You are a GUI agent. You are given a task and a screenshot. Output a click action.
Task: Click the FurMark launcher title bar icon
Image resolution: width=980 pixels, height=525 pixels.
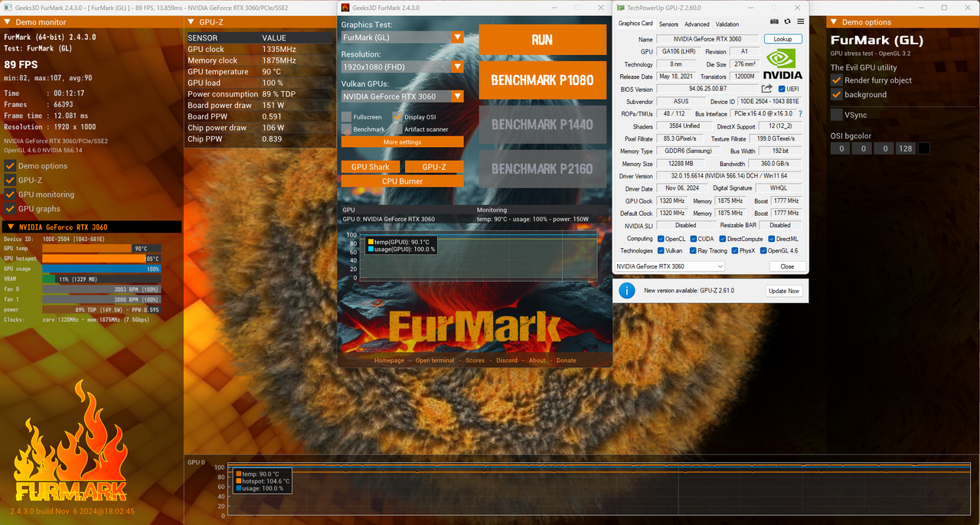345,7
